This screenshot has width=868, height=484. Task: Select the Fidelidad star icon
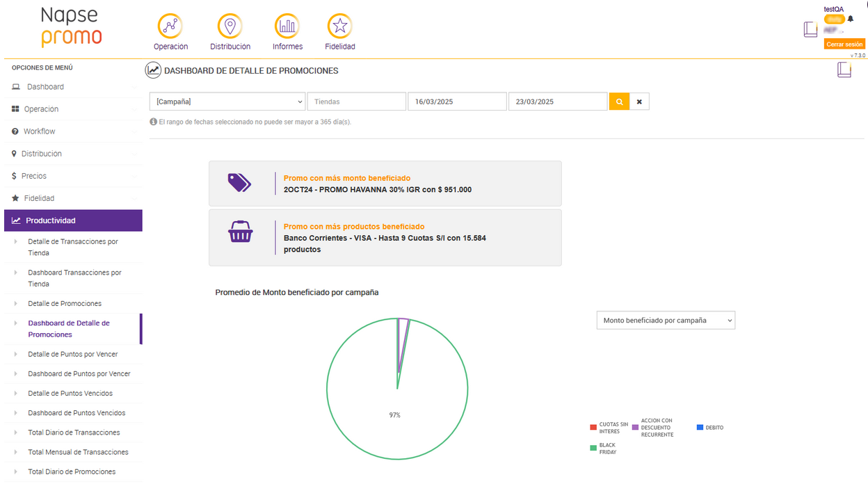pos(340,26)
